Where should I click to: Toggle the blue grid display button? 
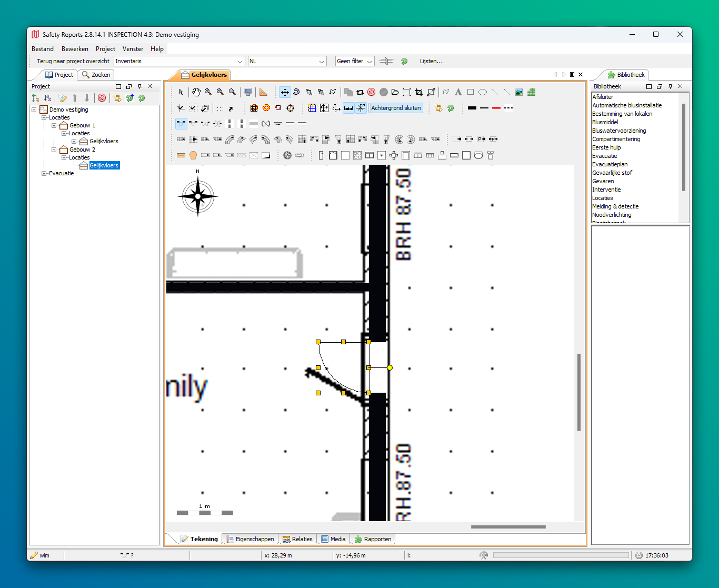[312, 108]
